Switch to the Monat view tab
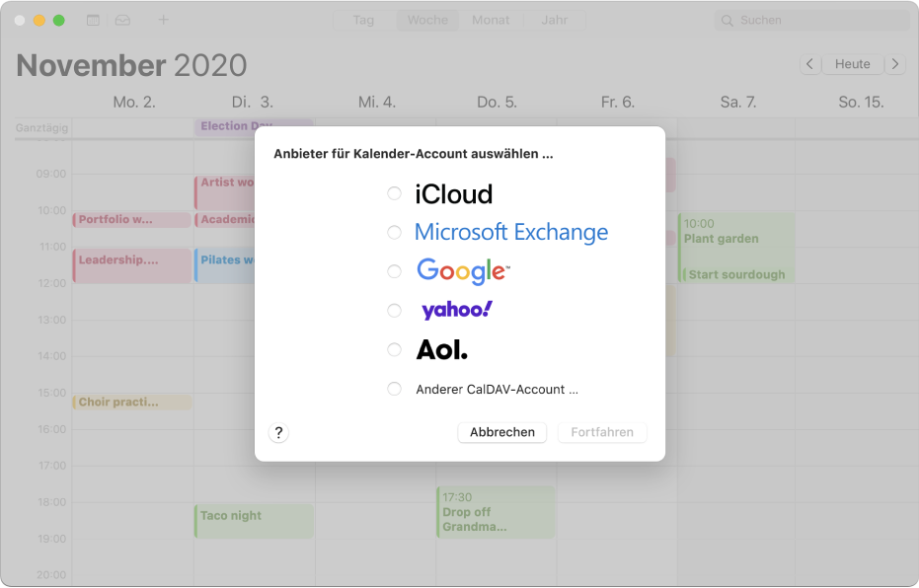This screenshot has width=919, height=588. pyautogui.click(x=491, y=20)
